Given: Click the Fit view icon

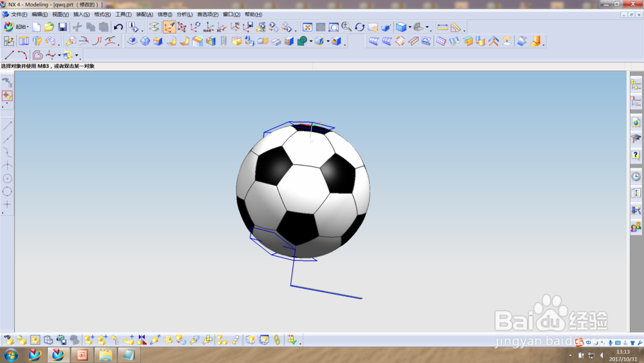Looking at the screenshot, I should click(307, 27).
